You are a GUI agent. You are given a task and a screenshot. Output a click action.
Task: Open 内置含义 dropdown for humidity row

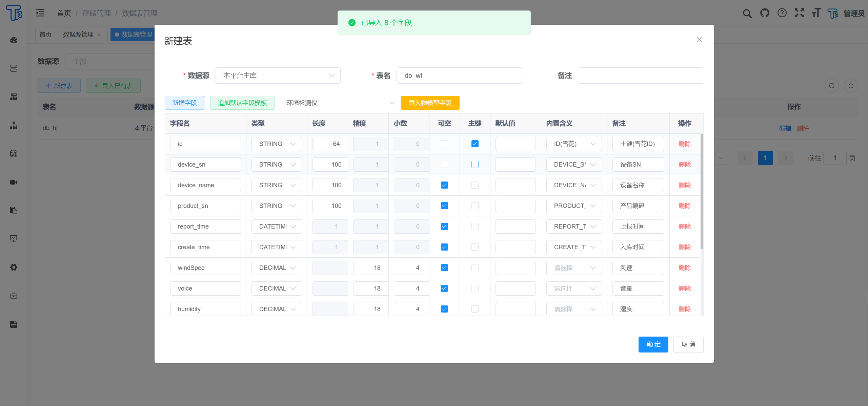(x=574, y=309)
